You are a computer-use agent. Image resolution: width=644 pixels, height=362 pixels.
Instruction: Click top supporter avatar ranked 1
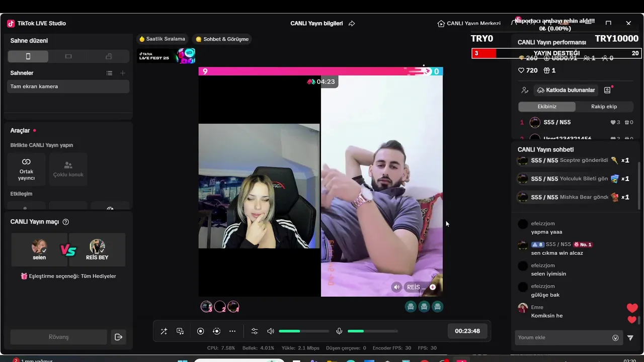click(x=233, y=307)
